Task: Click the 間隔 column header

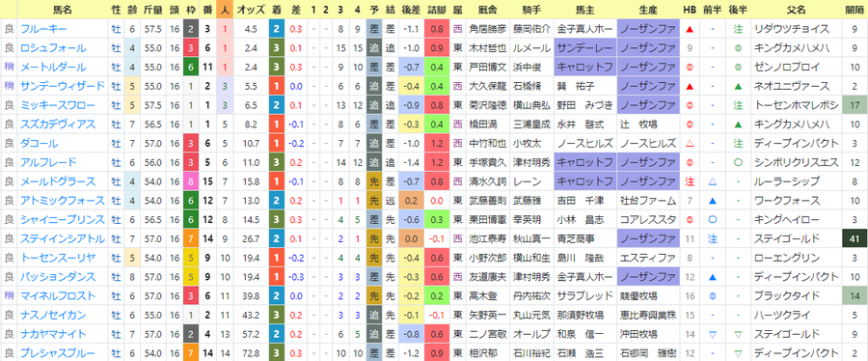Action: [855, 10]
